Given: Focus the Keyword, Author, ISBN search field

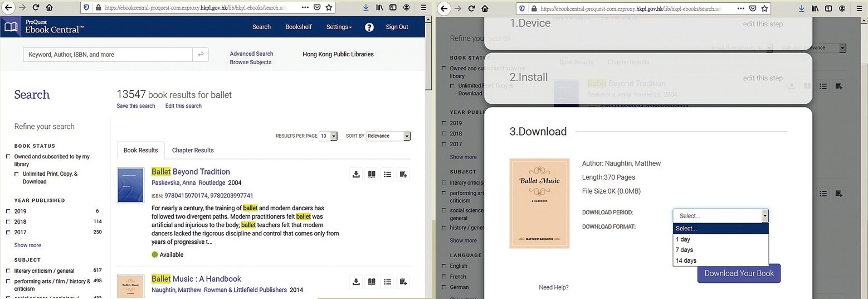Looking at the screenshot, I should click(108, 55).
